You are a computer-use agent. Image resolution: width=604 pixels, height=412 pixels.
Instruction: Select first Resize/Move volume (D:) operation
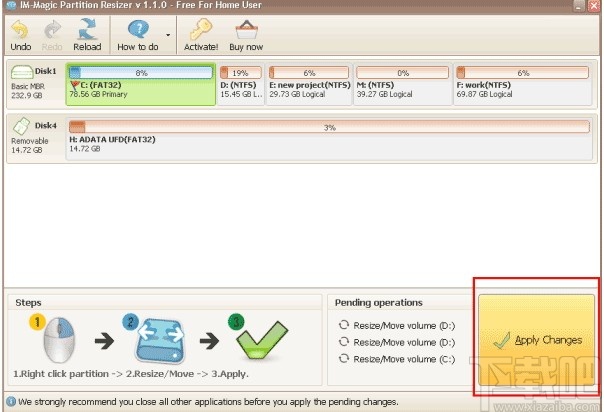point(397,326)
